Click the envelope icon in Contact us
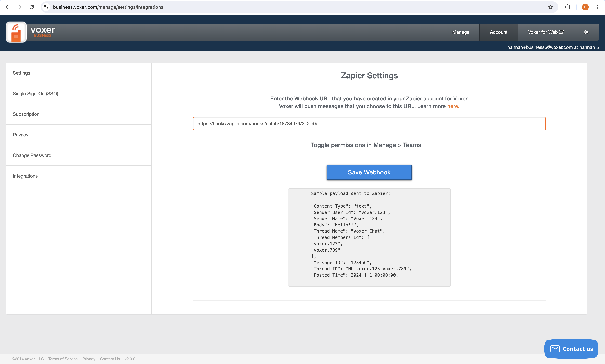Viewport: 605px width, 364px height. click(x=555, y=348)
